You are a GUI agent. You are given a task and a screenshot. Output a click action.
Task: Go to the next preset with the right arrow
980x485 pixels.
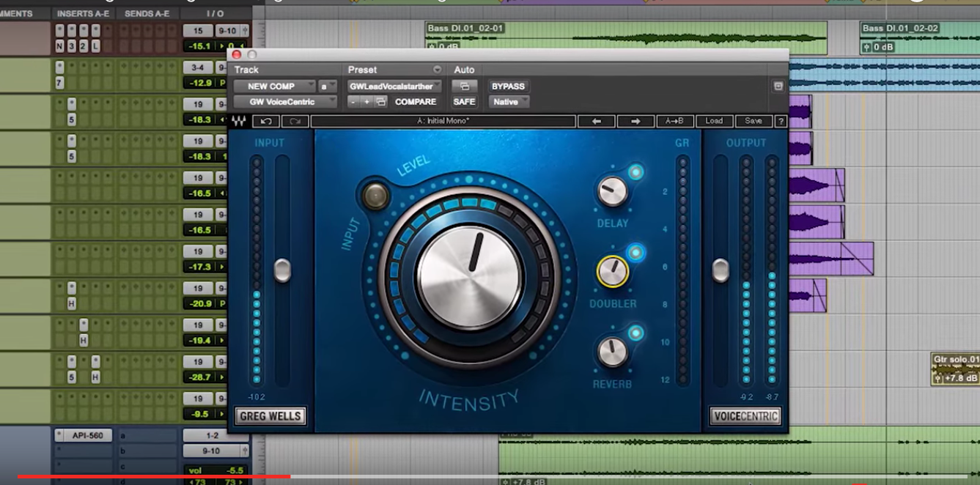(635, 121)
